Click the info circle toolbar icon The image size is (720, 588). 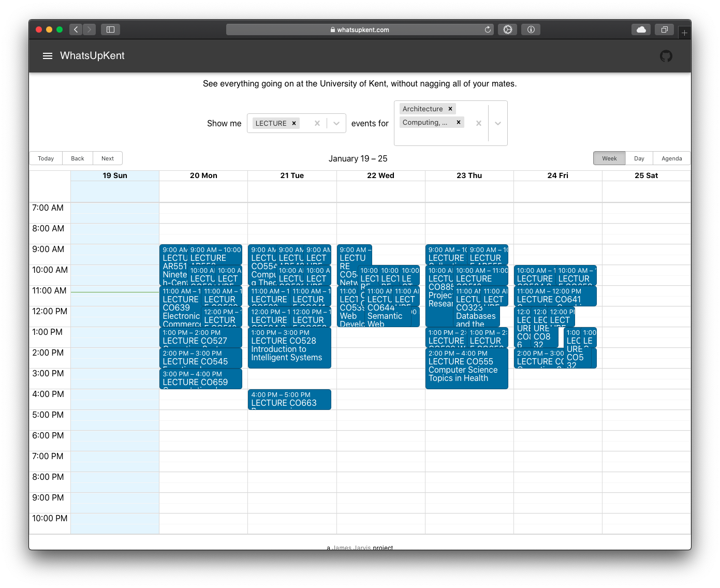point(531,30)
